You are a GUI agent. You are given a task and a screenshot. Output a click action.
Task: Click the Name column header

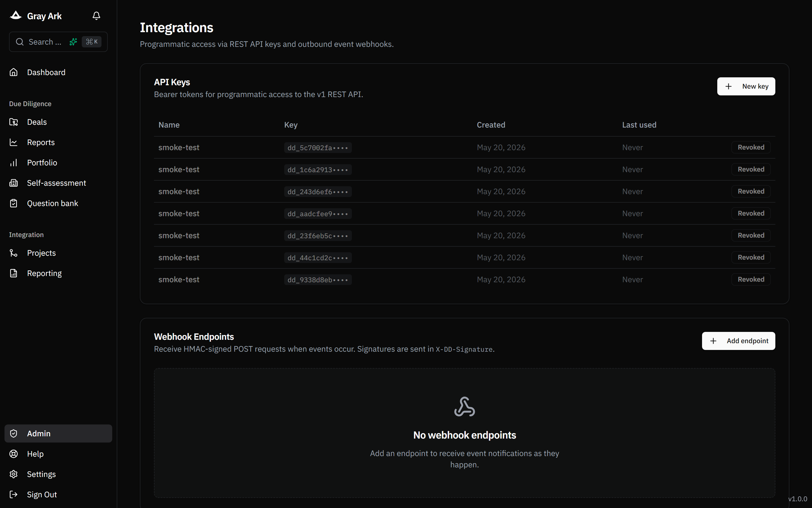click(x=169, y=125)
